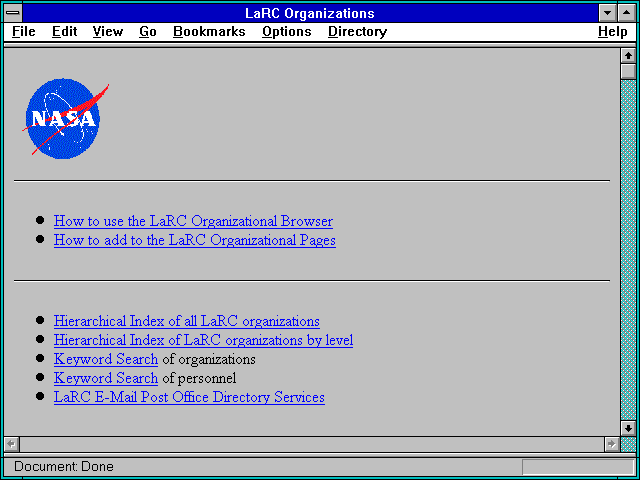Open Hierarchical Index of LaRC organizations by level
Screen dimensions: 640x480
[x=203, y=340]
